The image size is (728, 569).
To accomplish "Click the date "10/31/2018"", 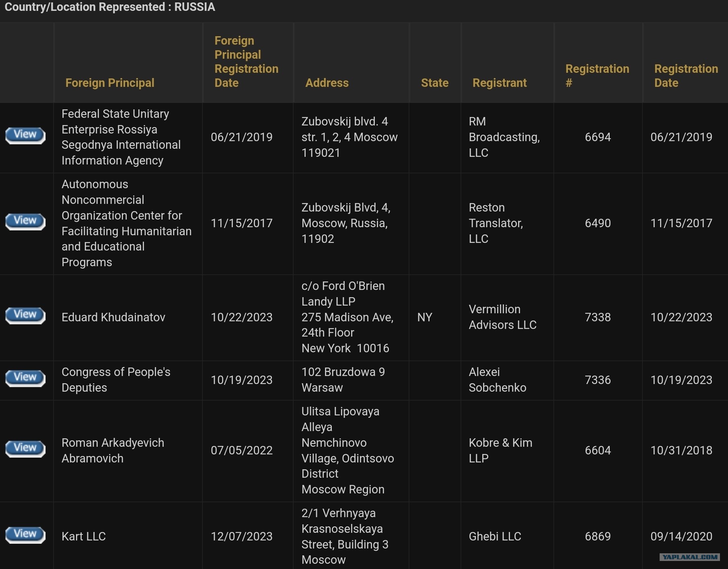I will (681, 450).
